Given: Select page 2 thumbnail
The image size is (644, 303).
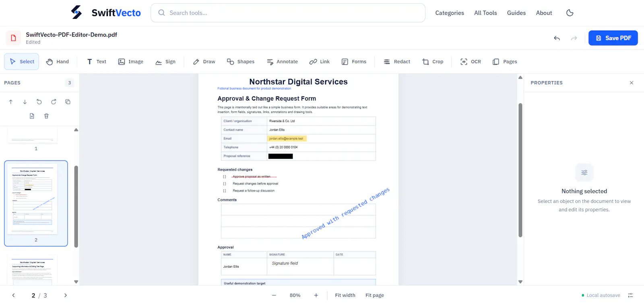Looking at the screenshot, I should click(36, 203).
